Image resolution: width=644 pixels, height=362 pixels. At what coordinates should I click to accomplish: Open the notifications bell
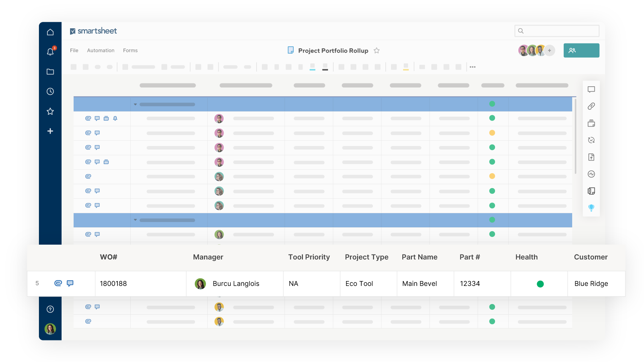click(x=50, y=52)
